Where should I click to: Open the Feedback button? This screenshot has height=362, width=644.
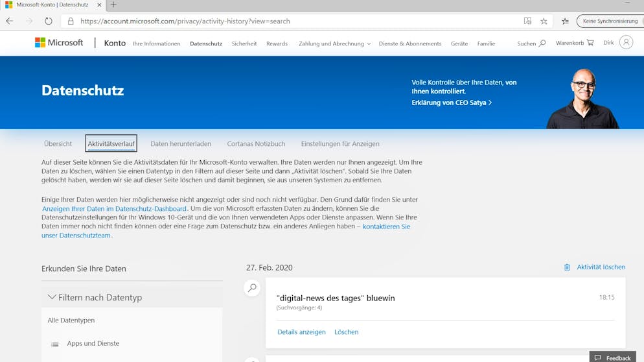coord(612,357)
